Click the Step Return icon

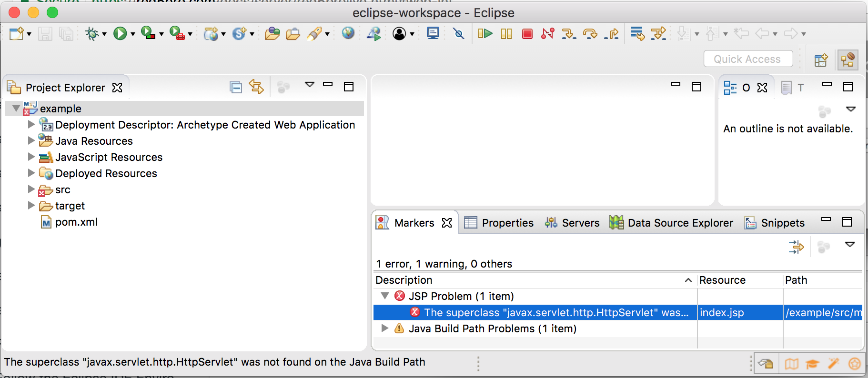tap(611, 34)
